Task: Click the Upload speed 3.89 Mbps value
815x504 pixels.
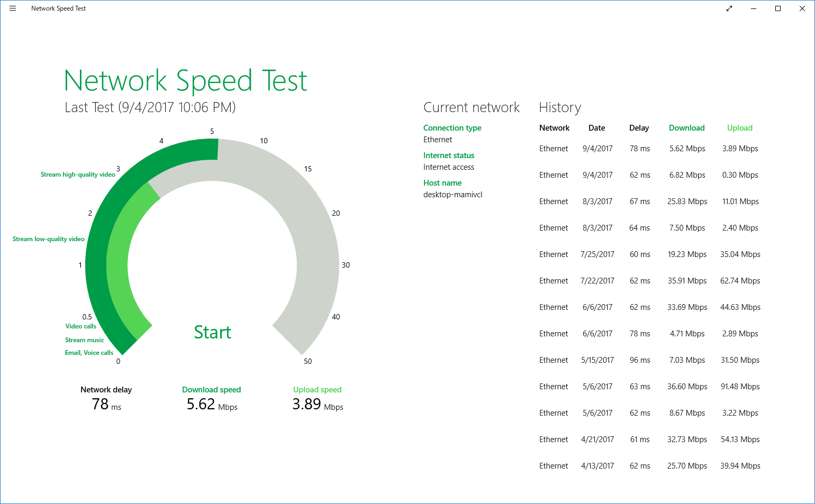Action: pyautogui.click(x=318, y=405)
